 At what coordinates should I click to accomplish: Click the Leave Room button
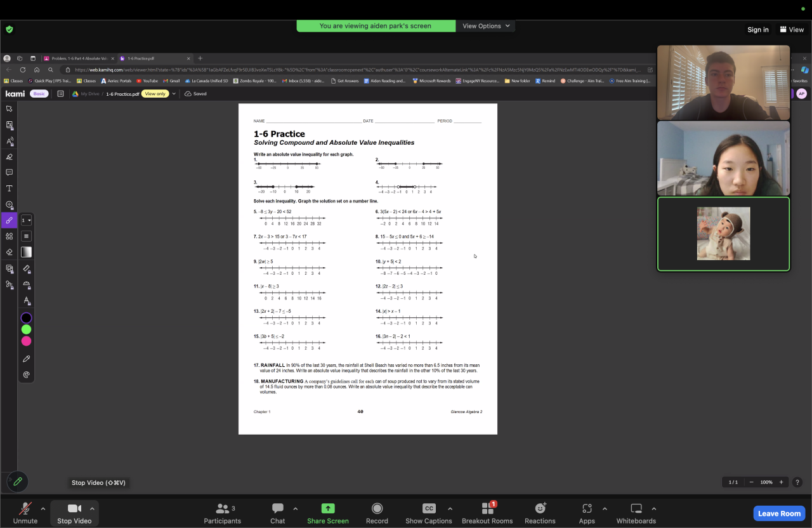779,513
